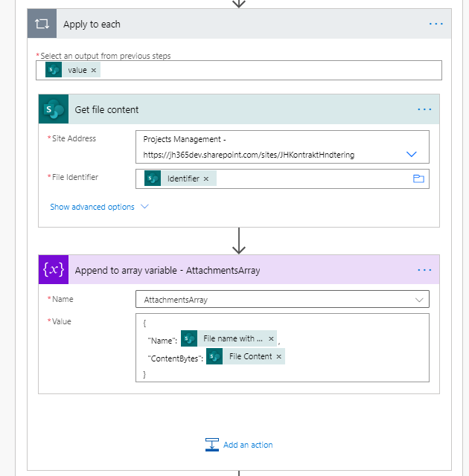Click the "ContentBytes": text in Value

tap(175, 358)
